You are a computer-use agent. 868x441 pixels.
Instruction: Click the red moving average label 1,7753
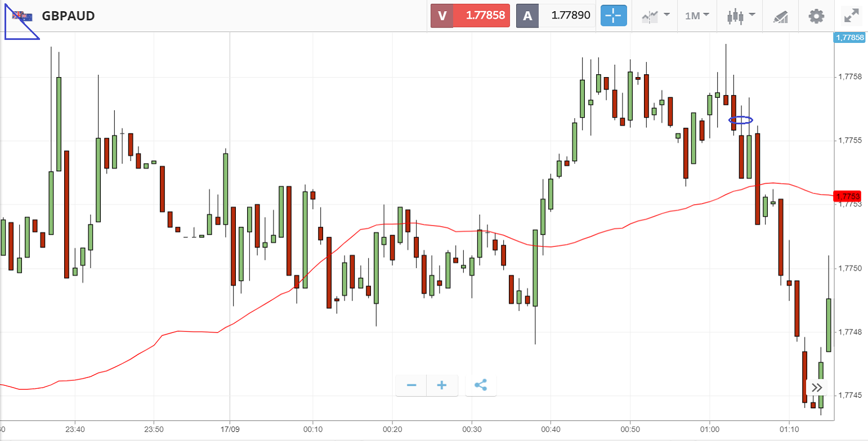pos(848,196)
